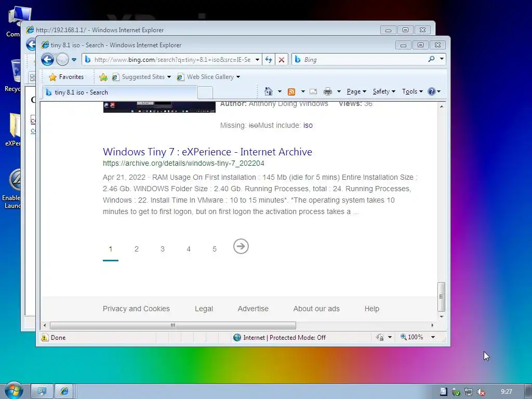The image size is (532, 399).
Task: Click the vertical scrollbar up arrow
Action: [442, 106]
